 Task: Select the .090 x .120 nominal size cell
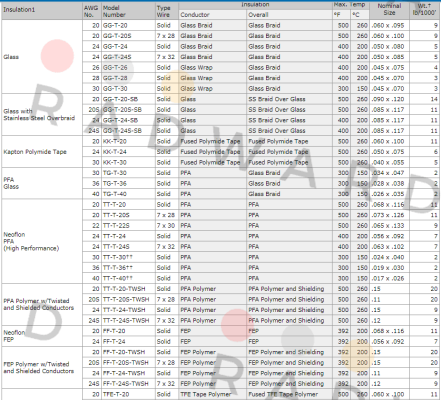point(389,99)
